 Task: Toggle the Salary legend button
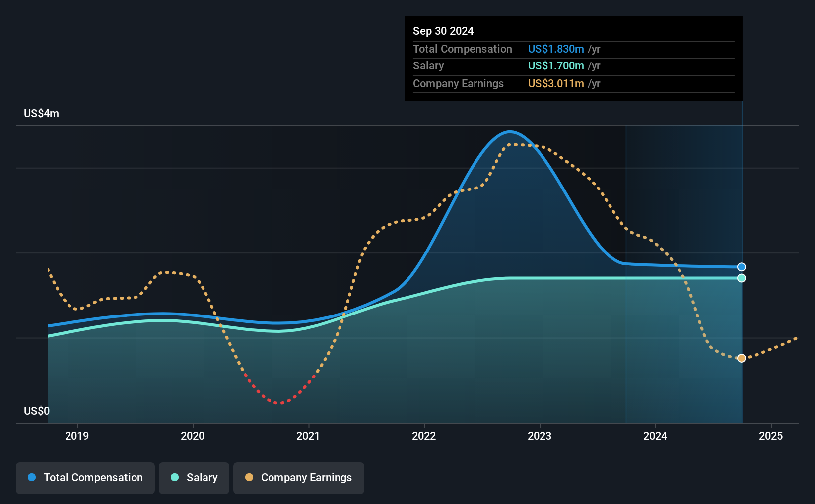(x=194, y=478)
